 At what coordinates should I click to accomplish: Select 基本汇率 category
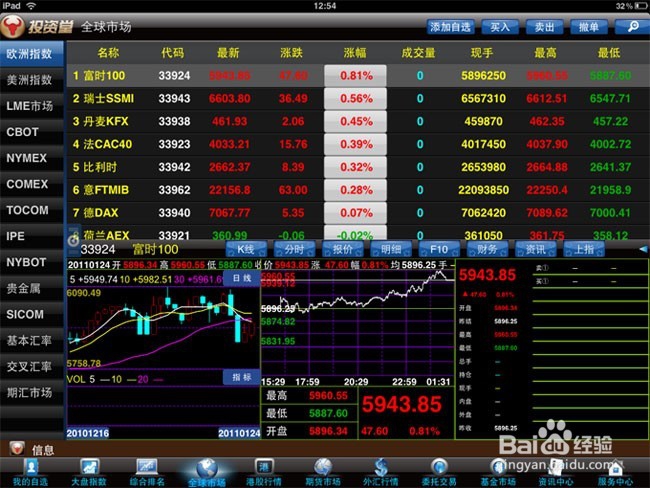coord(32,340)
